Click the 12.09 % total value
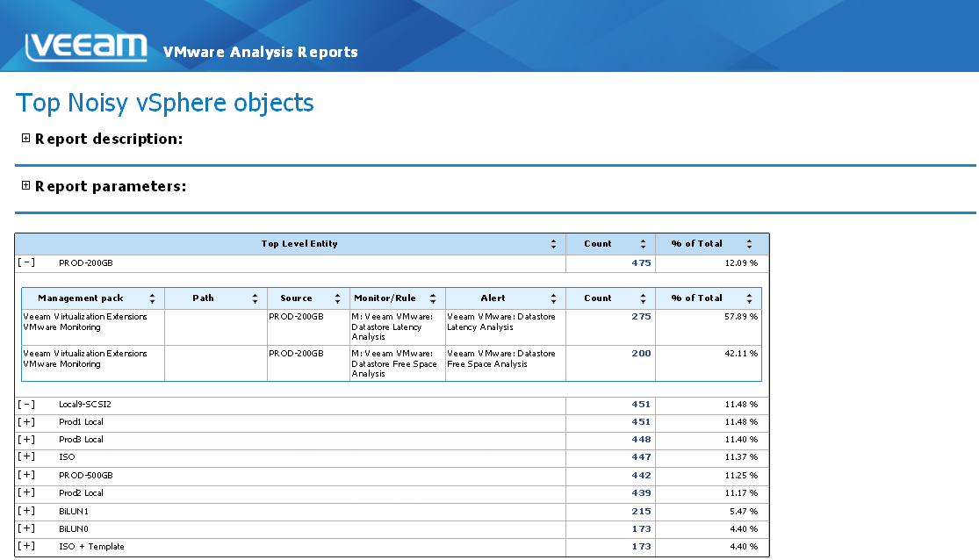The image size is (979, 560). pyautogui.click(x=741, y=262)
